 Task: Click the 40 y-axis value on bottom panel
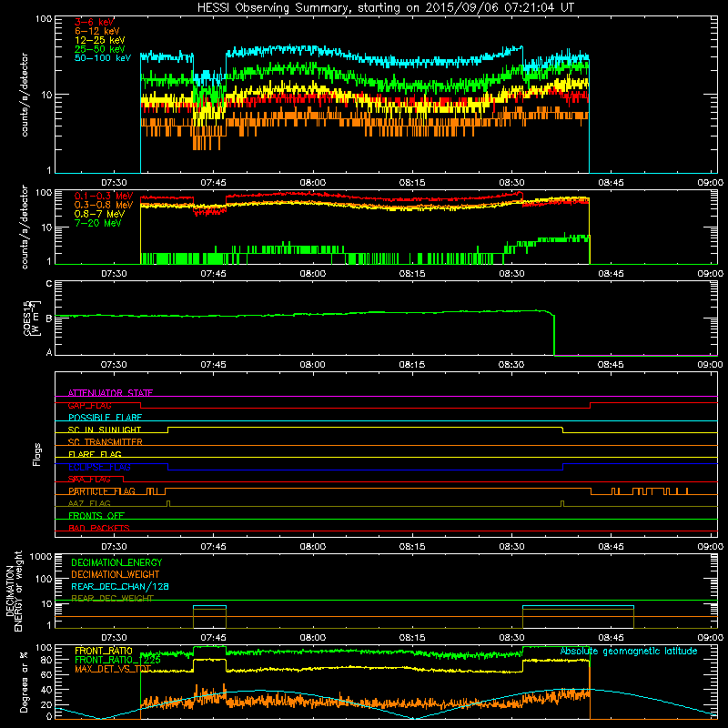pyautogui.click(x=46, y=690)
